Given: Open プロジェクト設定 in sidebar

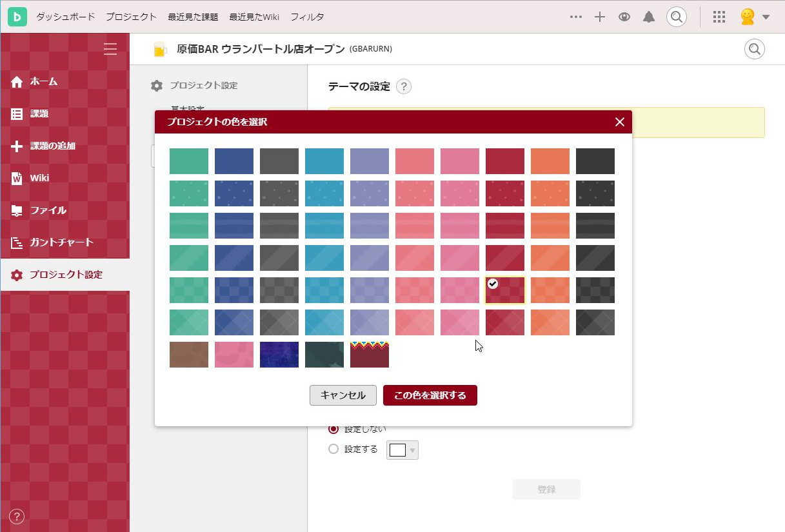Looking at the screenshot, I should (65, 275).
